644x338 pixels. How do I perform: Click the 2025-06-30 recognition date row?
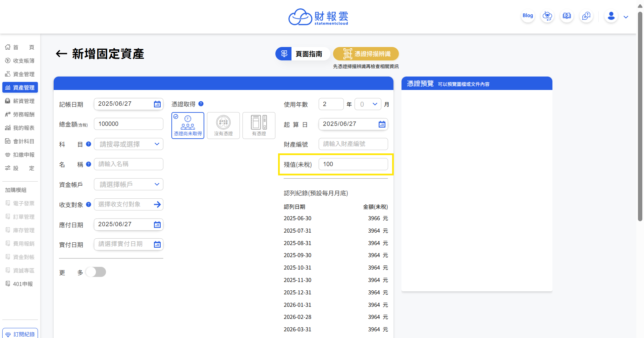click(336, 218)
